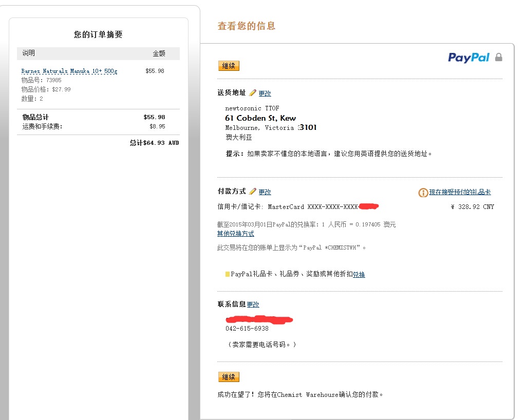
Task: Click the pencil icon beside 付款方式
Action: (x=253, y=192)
